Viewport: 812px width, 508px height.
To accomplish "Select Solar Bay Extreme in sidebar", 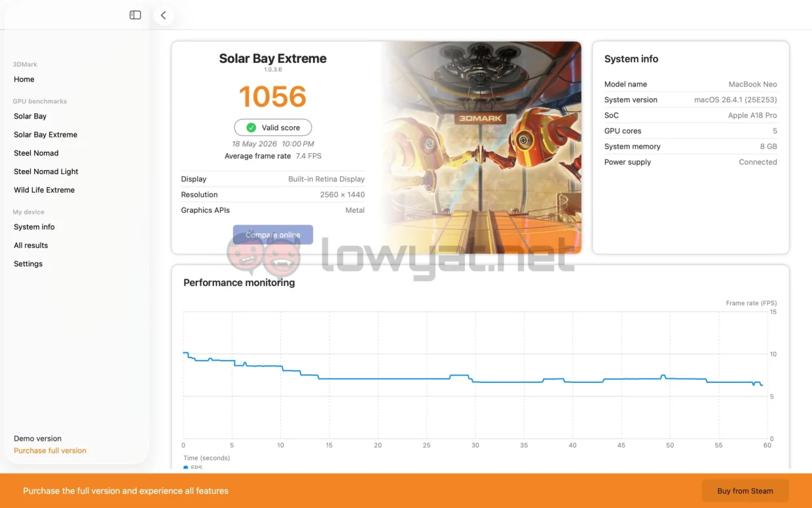I will click(x=46, y=134).
